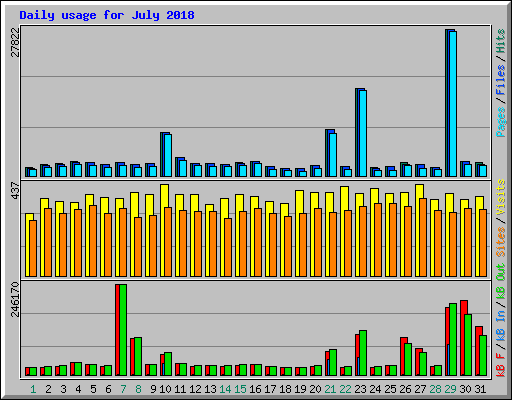This screenshot has width=512, height=400.
Task: Click the 'Pages' legend label
Action: click(x=501, y=122)
